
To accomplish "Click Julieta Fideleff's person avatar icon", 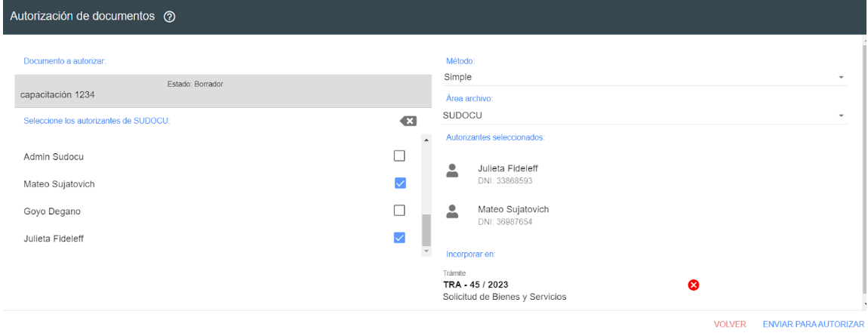I will click(x=453, y=171).
